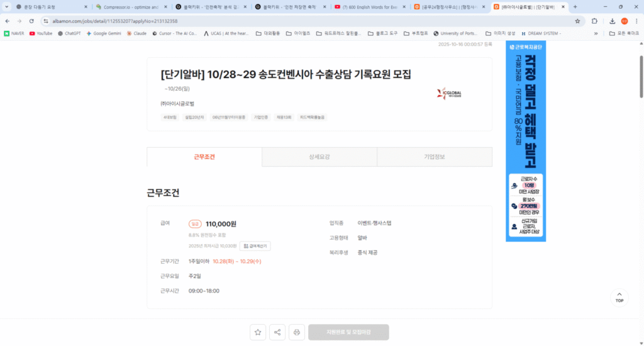The height and width of the screenshot is (346, 644).
Task: Bookmark this page with the star icon in address bar
Action: (x=577, y=21)
